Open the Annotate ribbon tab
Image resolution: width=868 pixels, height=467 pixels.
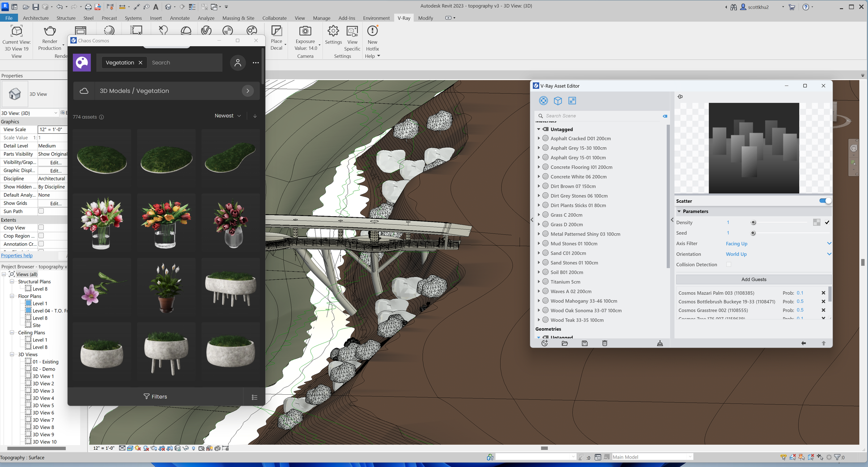[179, 18]
